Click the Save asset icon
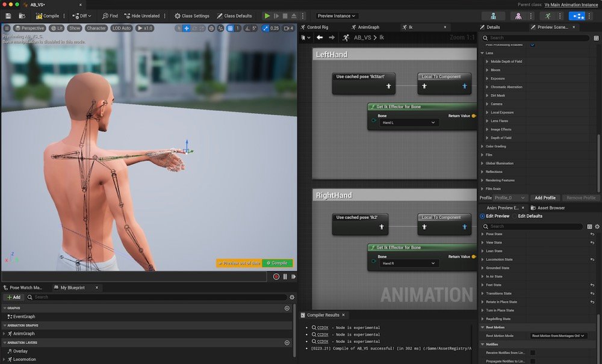 [x=8, y=16]
